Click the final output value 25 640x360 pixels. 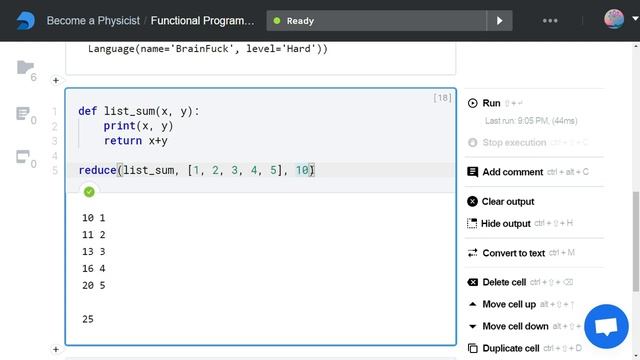coord(88,319)
